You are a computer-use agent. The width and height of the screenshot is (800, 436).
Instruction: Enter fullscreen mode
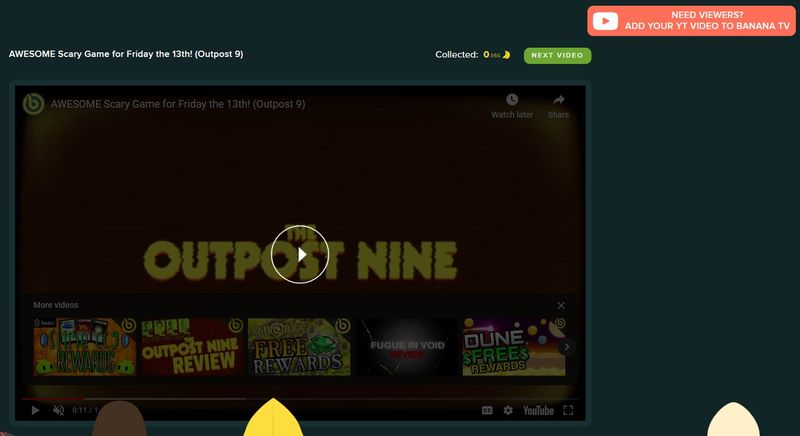point(568,410)
